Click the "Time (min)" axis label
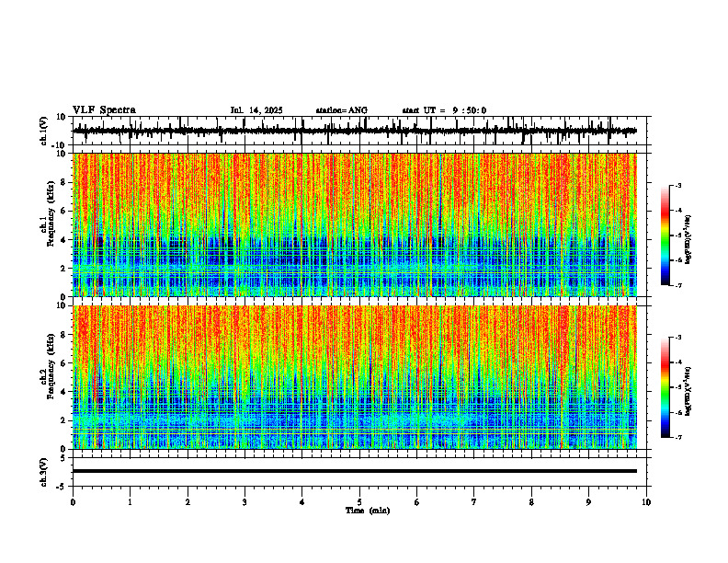Screen dimensions: 728x563 [368, 511]
